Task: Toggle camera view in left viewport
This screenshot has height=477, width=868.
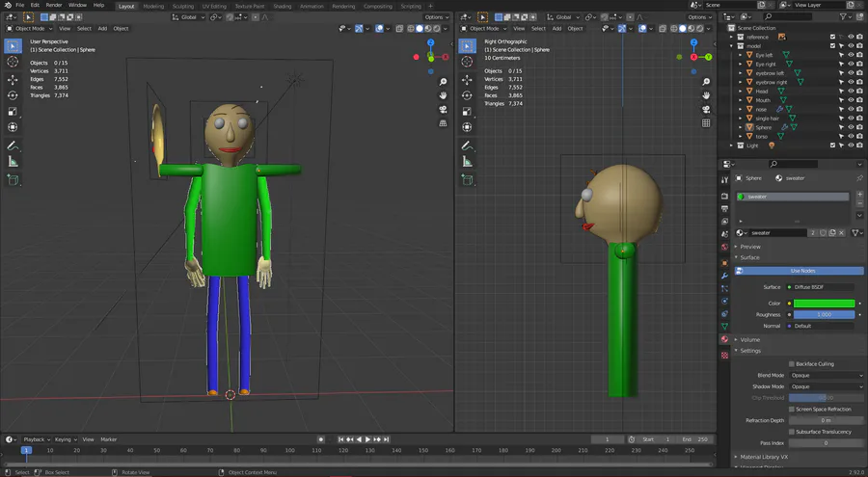Action: pyautogui.click(x=443, y=109)
